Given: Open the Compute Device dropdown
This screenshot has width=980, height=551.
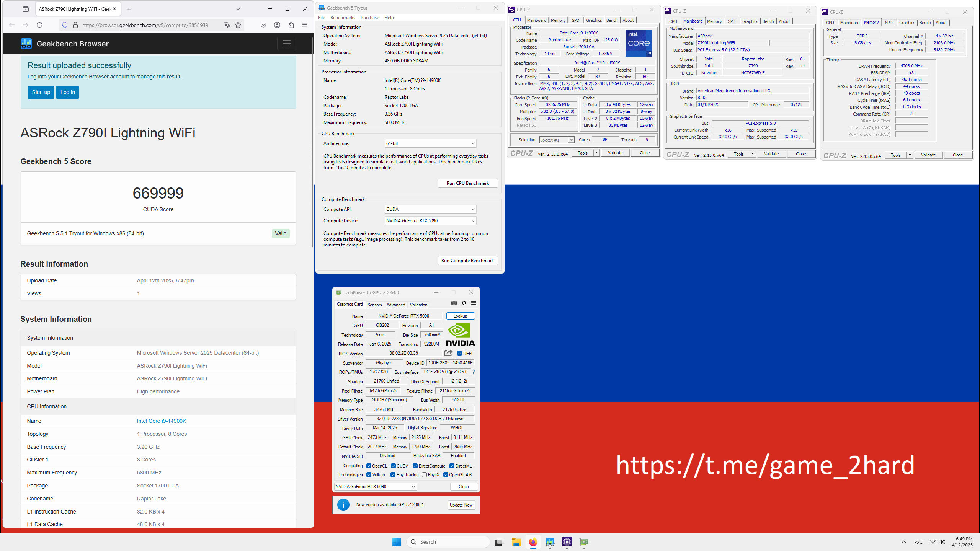Looking at the screenshot, I should [430, 221].
